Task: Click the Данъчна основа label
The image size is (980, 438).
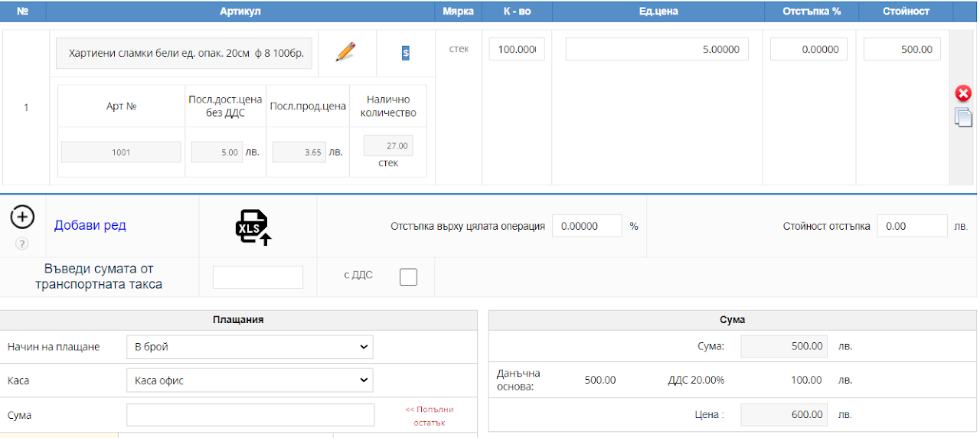Action: (x=518, y=380)
